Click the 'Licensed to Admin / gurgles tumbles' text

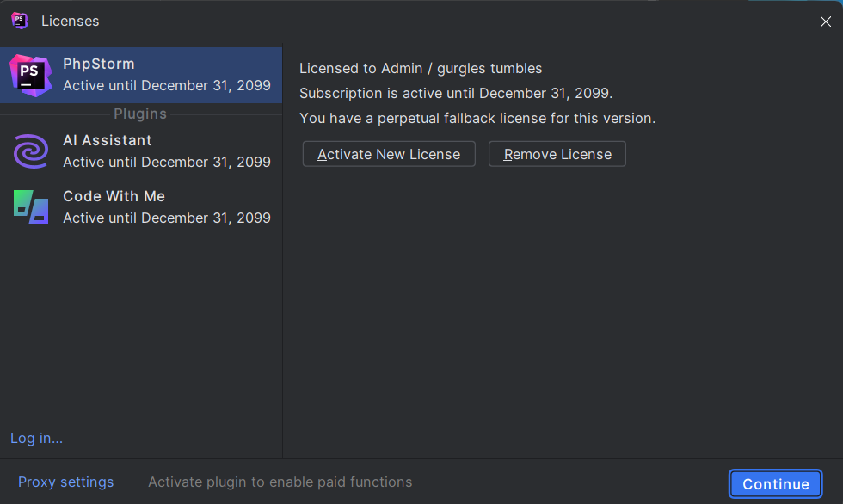point(421,68)
